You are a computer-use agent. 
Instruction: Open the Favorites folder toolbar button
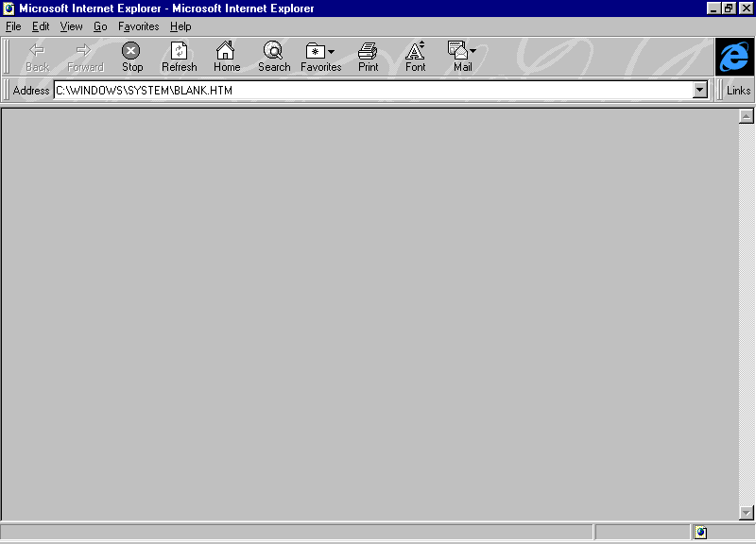click(320, 57)
